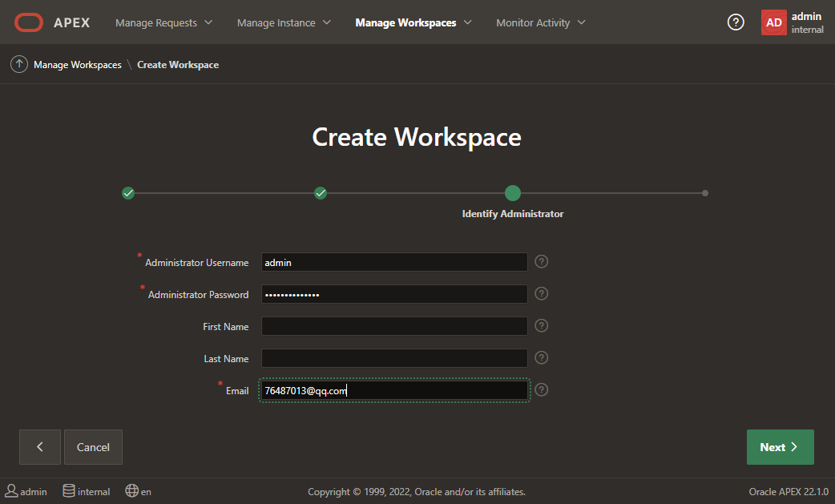Show help for First Name field
The width and height of the screenshot is (835, 504).
pyautogui.click(x=542, y=326)
